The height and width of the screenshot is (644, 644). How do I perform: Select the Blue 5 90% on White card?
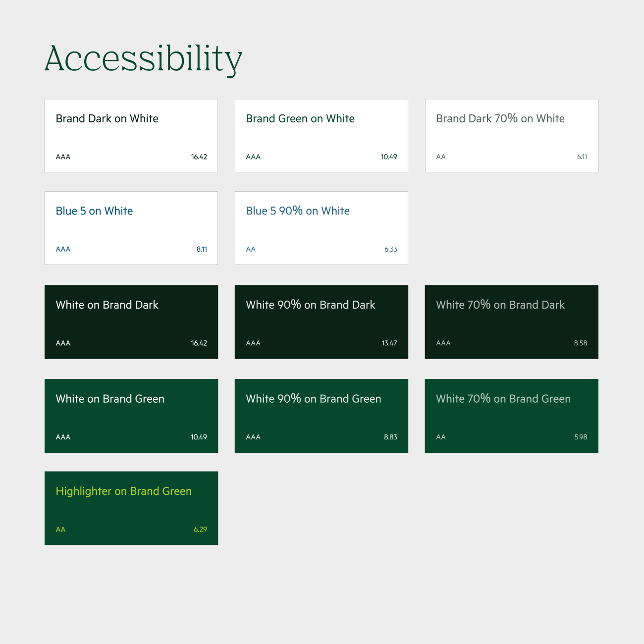(321, 228)
